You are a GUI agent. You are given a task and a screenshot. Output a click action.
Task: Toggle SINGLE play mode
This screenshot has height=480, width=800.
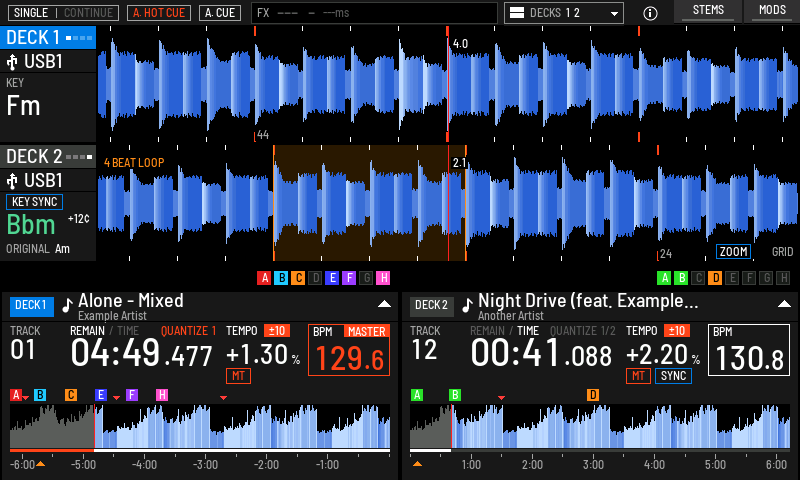[31, 13]
